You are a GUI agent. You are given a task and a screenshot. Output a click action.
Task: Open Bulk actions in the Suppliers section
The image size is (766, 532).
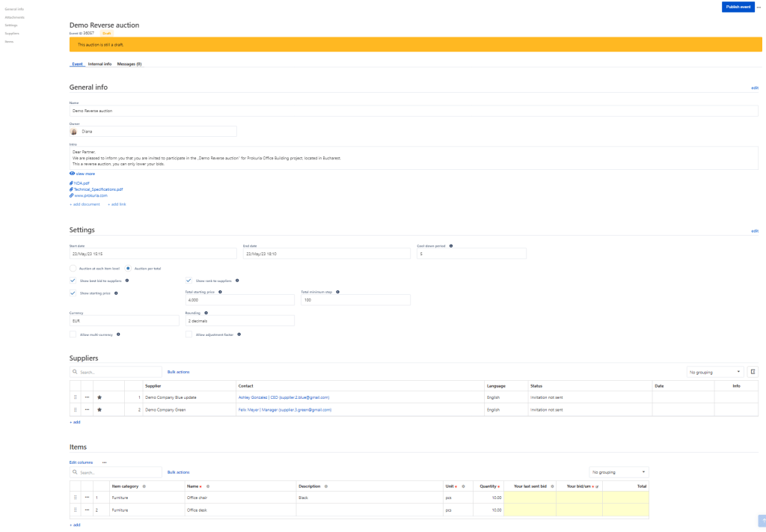click(178, 372)
